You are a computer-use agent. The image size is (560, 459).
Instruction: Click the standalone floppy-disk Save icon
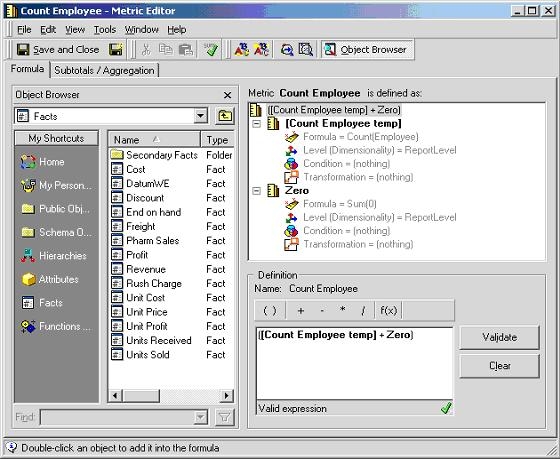pyautogui.click(x=116, y=49)
